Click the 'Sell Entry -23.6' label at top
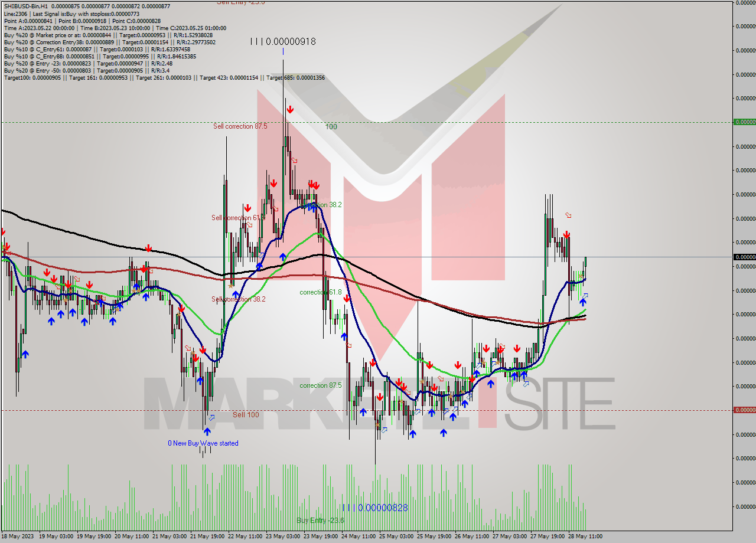The image size is (756, 543). pyautogui.click(x=240, y=2)
